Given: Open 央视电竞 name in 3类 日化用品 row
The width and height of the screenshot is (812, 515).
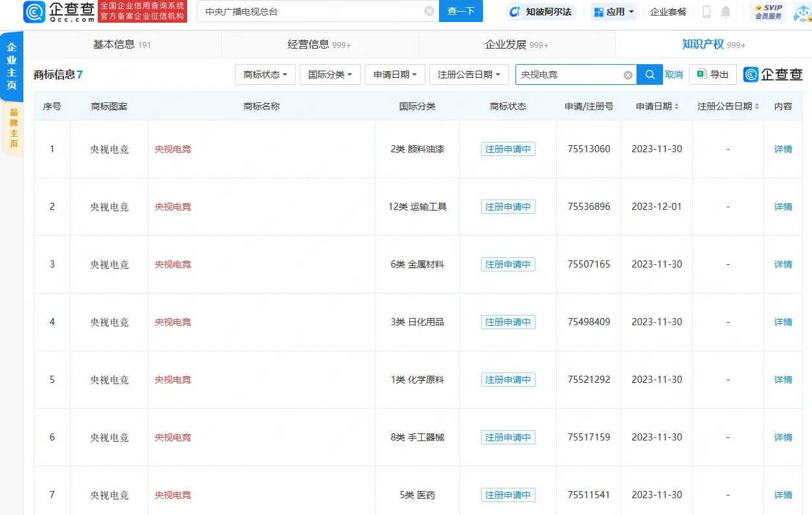Looking at the screenshot, I should 173,322.
